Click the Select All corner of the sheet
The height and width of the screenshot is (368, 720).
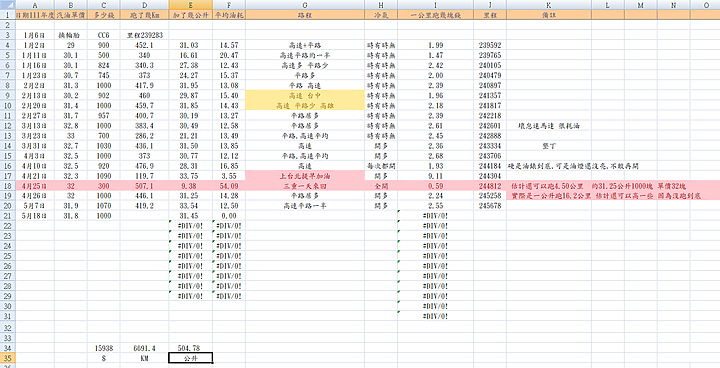tap(7, 5)
